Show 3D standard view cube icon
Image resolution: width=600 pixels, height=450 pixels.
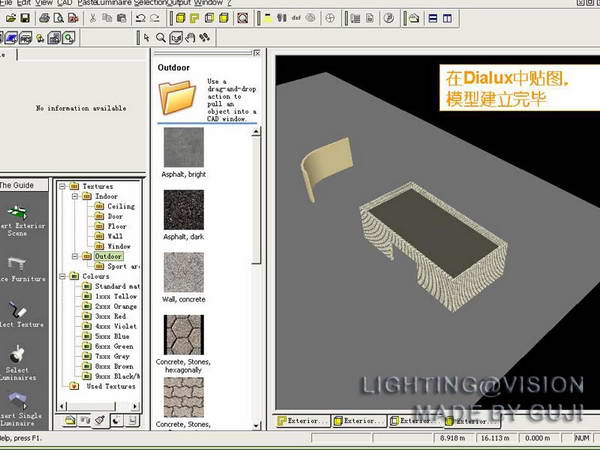[x=180, y=18]
